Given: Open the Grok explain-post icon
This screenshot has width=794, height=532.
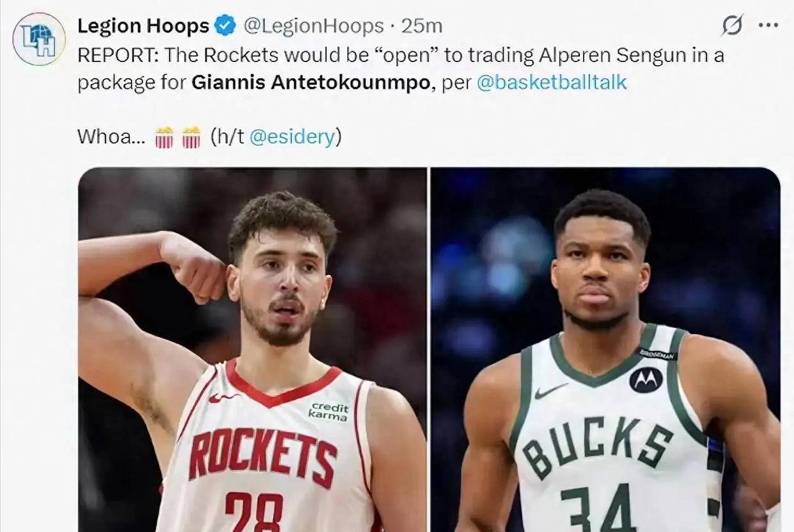Looking at the screenshot, I should pyautogui.click(x=732, y=26).
